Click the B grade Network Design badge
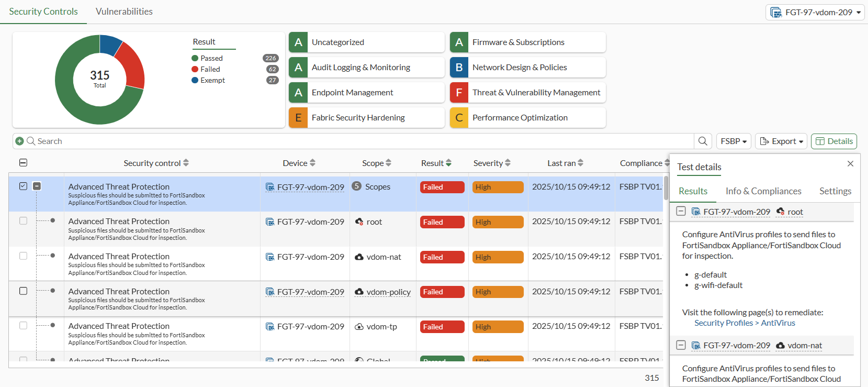This screenshot has width=868, height=387. tap(459, 68)
